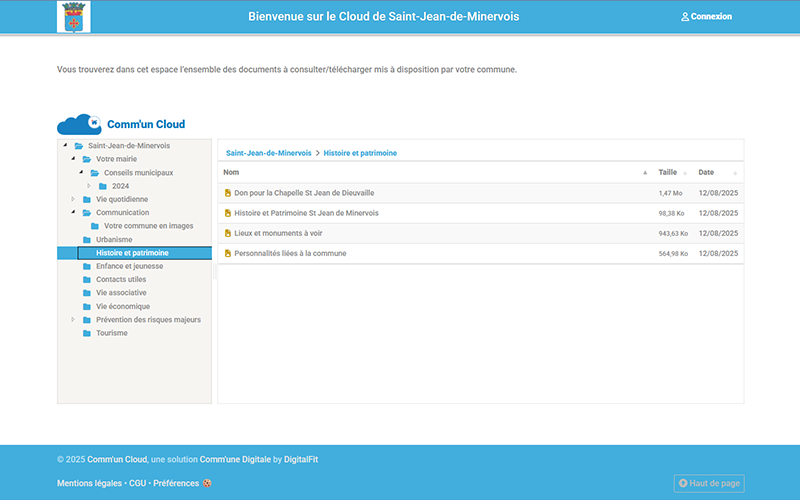Click the Tourisme folder icon
The width and height of the screenshot is (800, 500).
tap(87, 333)
